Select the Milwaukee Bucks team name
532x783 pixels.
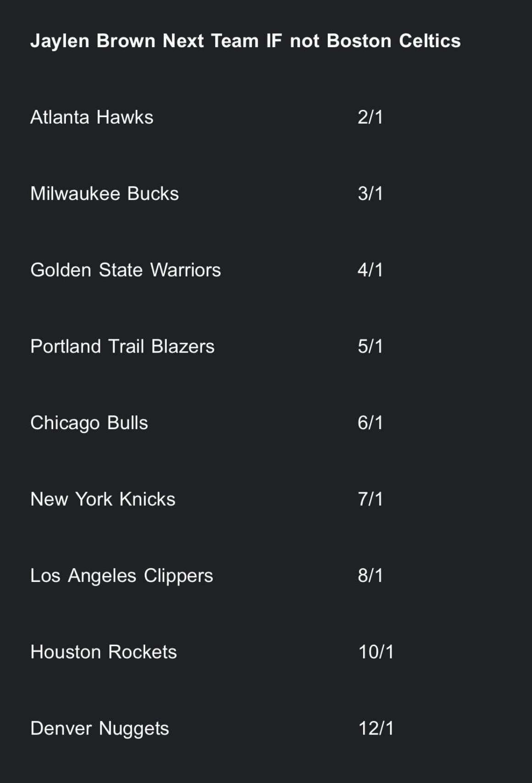click(x=104, y=194)
